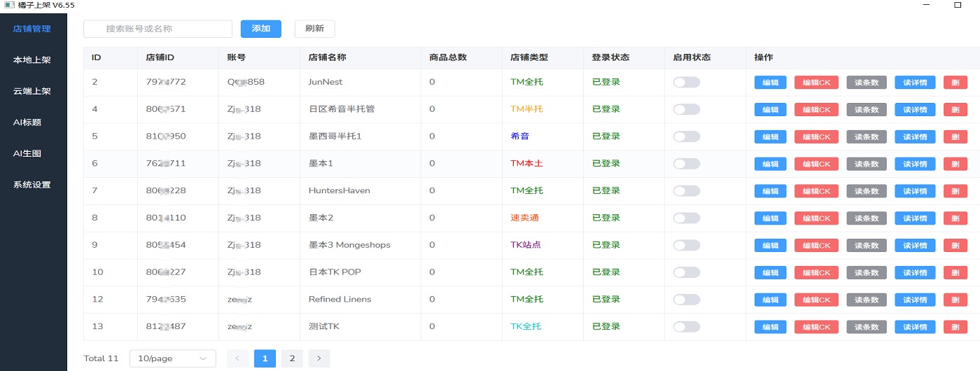Go to 云端上架 section
The width and height of the screenshot is (980, 371).
[32, 91]
